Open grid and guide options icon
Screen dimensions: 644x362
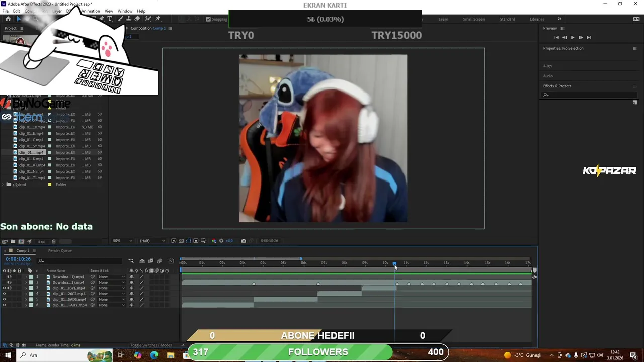203,241
